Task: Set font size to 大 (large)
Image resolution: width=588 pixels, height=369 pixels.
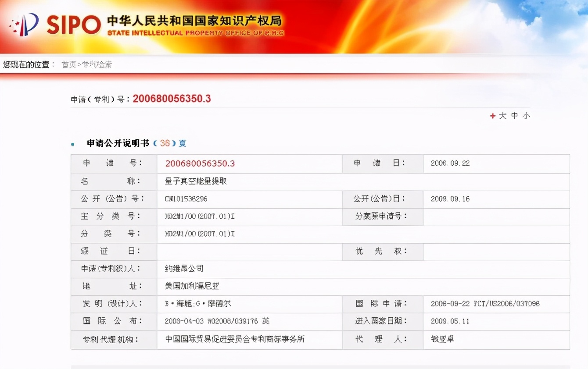Action: tap(503, 116)
